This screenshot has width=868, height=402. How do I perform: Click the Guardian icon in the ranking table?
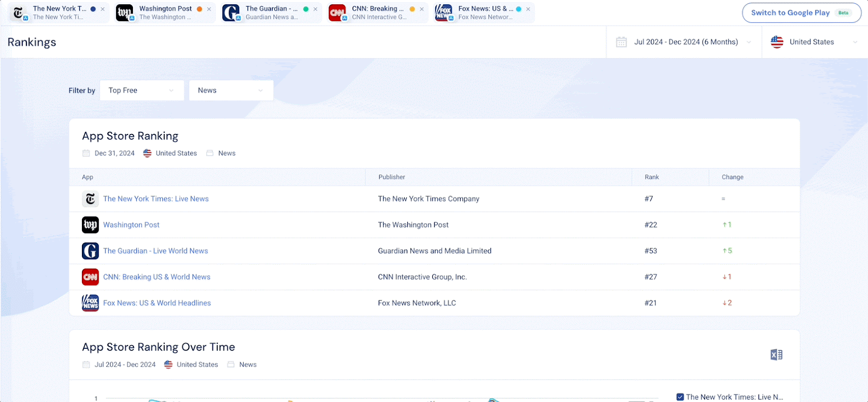[x=90, y=251]
